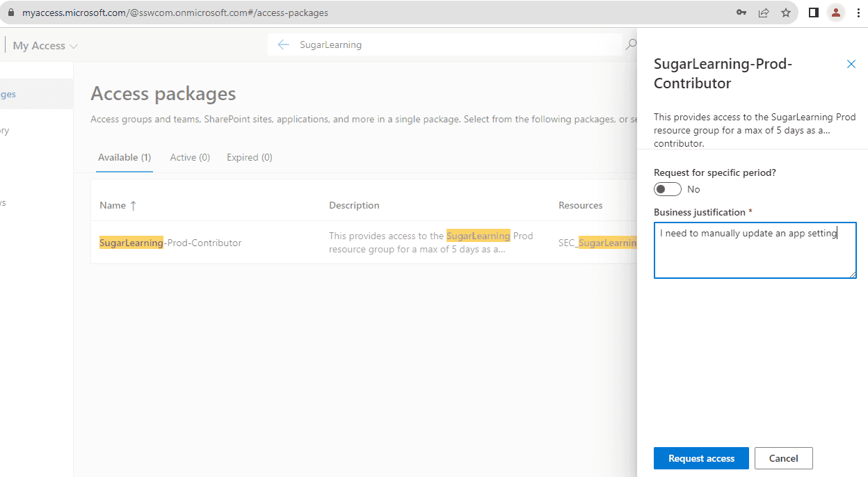Switch to the Active (0) tab
Viewport: 868px width, 477px height.
click(x=190, y=158)
